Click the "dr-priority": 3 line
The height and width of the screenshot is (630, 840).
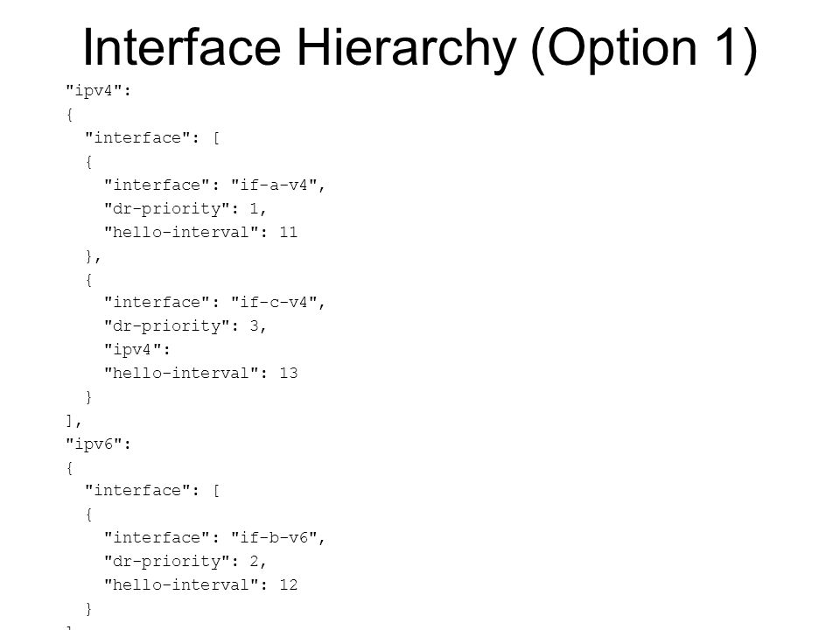pos(185,325)
